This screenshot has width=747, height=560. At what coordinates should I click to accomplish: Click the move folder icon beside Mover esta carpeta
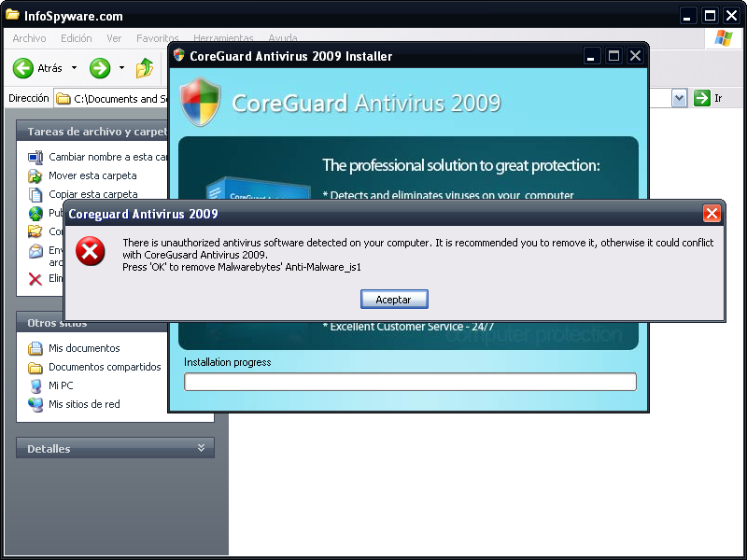tap(35, 175)
